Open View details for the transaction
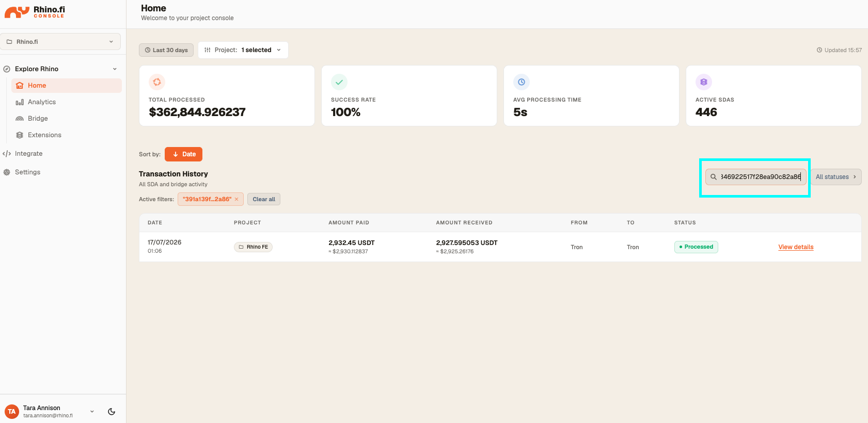Viewport: 868px width, 423px height. coord(796,247)
